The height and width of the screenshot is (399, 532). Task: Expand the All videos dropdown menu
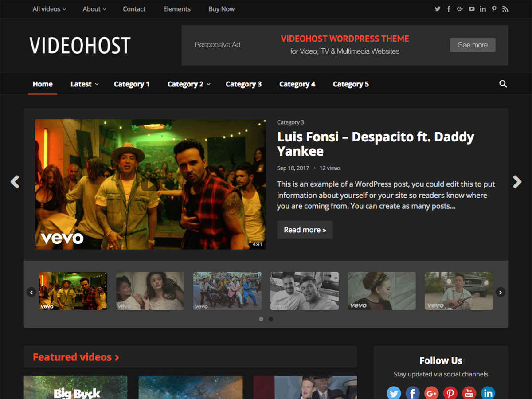coord(49,9)
